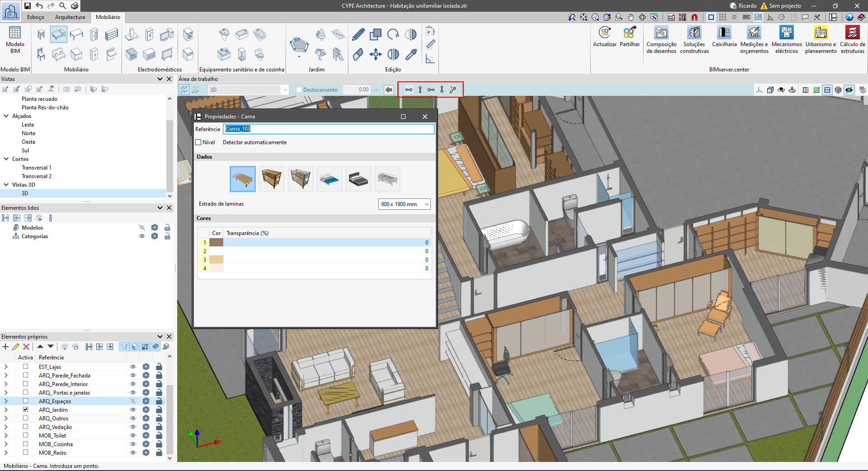Collapse the Alçados tree node
Viewport: 868px width, 471px height.
(6, 116)
